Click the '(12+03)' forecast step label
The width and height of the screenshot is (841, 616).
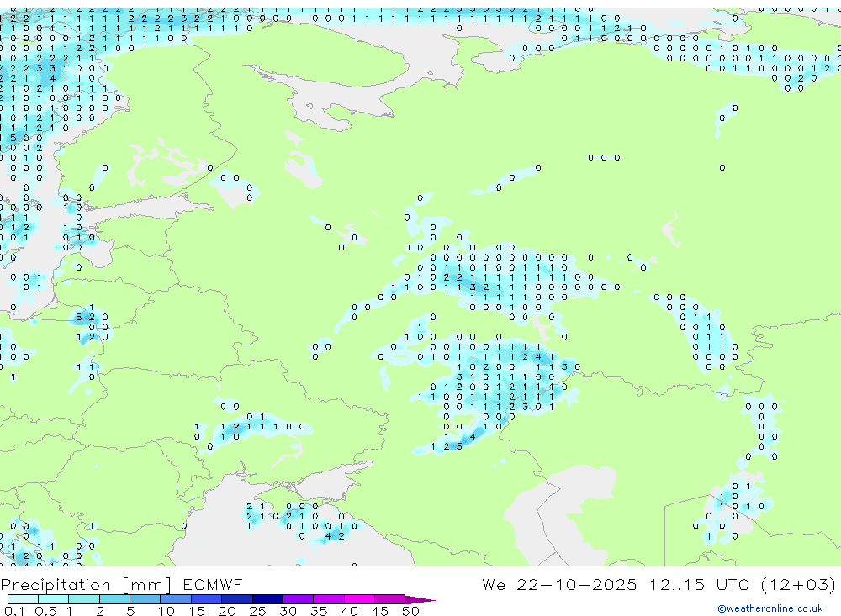pos(799,584)
